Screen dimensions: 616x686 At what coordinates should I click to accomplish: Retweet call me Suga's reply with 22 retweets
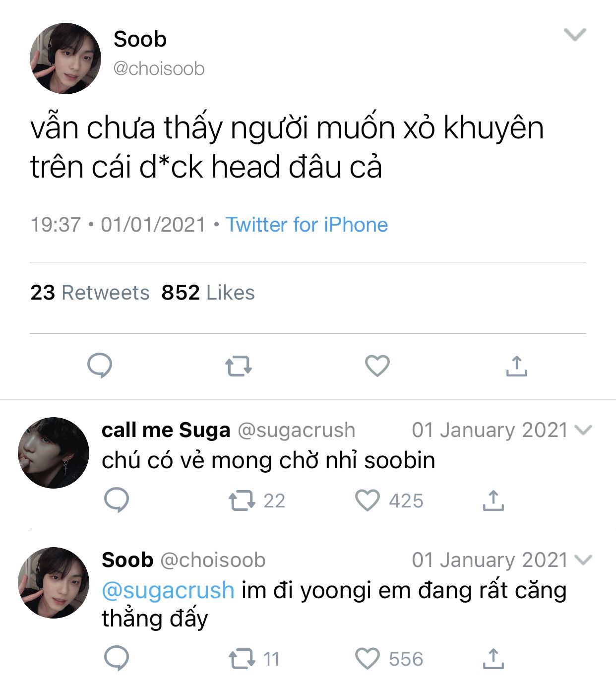[x=256, y=500]
